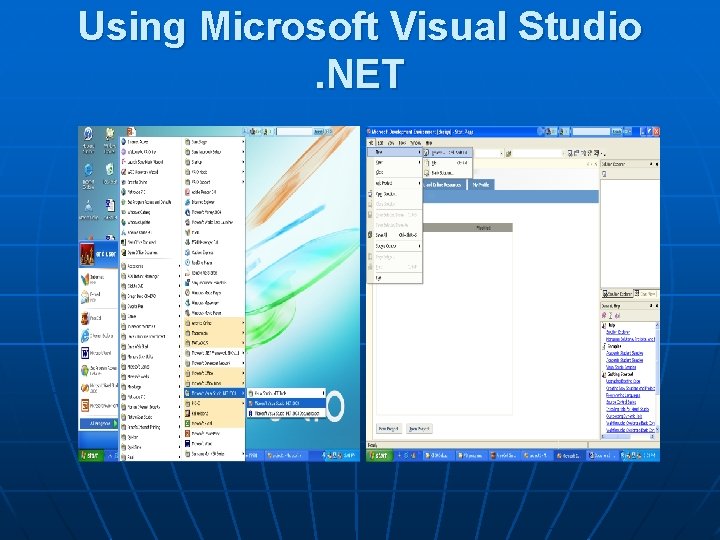Click the Solution Explorer properties toolbar icon
This screenshot has width=720, height=540.
tap(605, 174)
